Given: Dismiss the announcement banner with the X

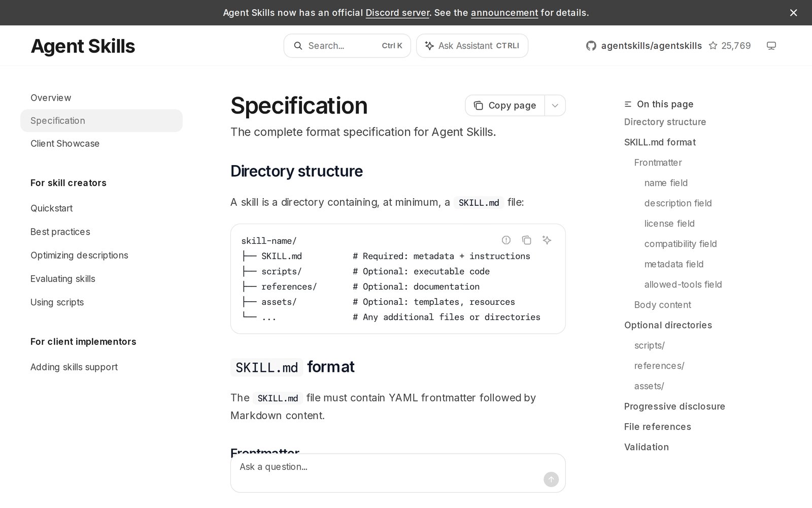Looking at the screenshot, I should (793, 13).
